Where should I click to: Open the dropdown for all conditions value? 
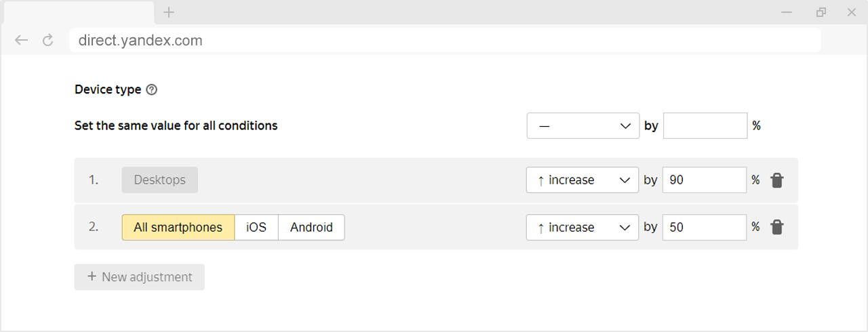pos(583,126)
